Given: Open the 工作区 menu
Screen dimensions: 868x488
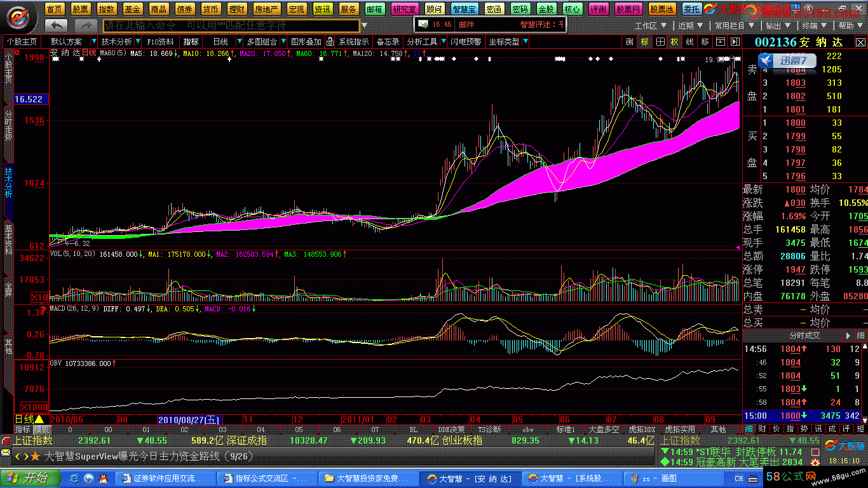Looking at the screenshot, I should point(649,26).
